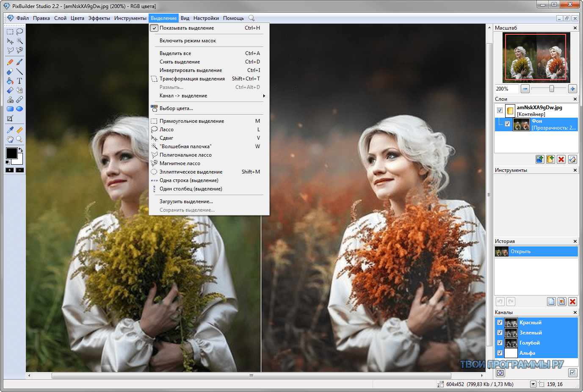Toggle the Альфа channel checkbox
The image size is (583, 392).
coord(500,353)
